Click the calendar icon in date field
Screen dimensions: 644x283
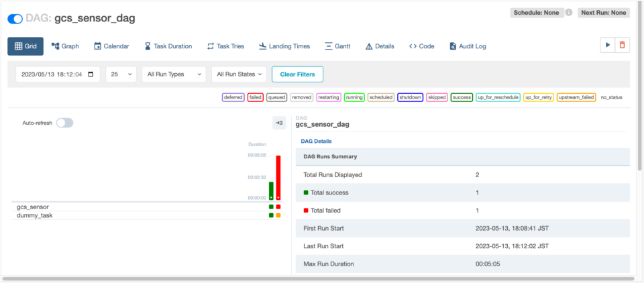point(91,74)
